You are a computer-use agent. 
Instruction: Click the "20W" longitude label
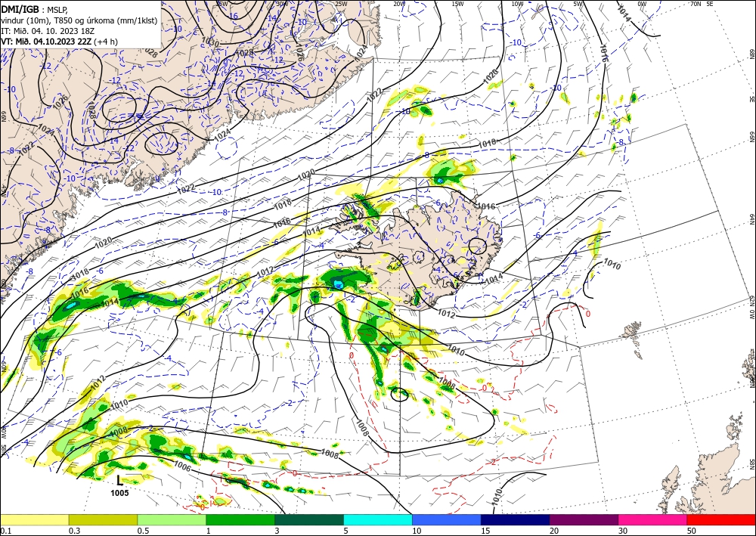pos(398,4)
